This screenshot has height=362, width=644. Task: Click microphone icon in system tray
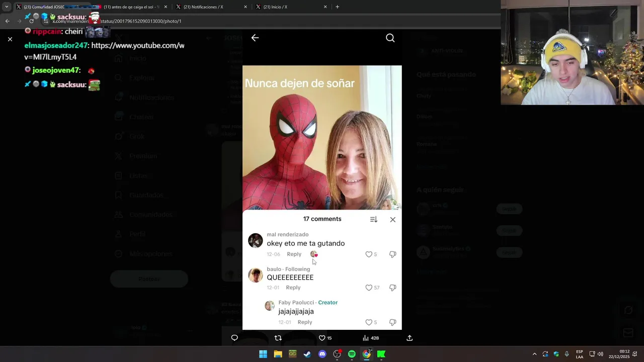pyautogui.click(x=567, y=354)
